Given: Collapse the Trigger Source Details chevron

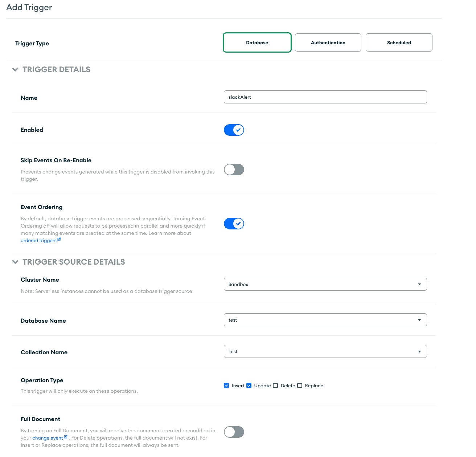Looking at the screenshot, I should (x=15, y=262).
